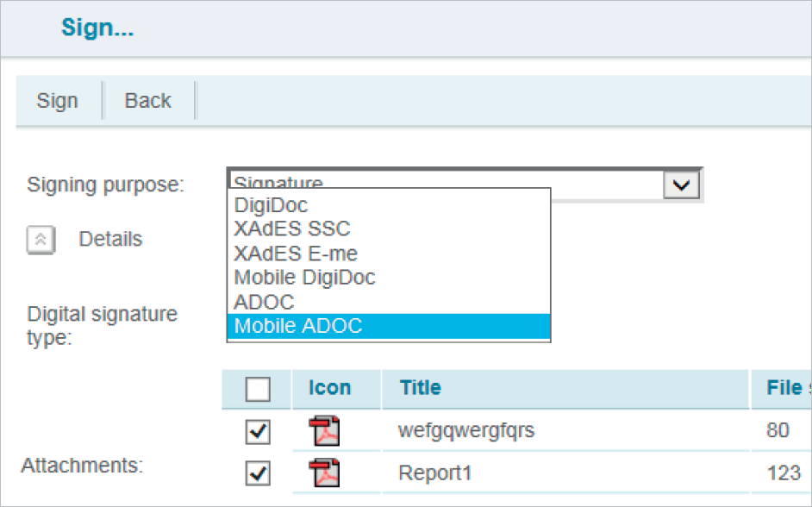Go back using the Back button
Screen dimensions: 812x507
tap(148, 101)
